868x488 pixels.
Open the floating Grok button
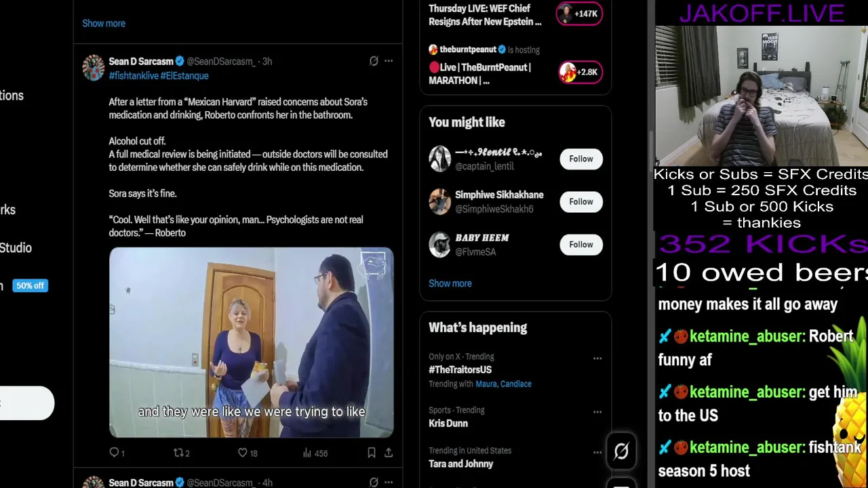click(x=621, y=451)
